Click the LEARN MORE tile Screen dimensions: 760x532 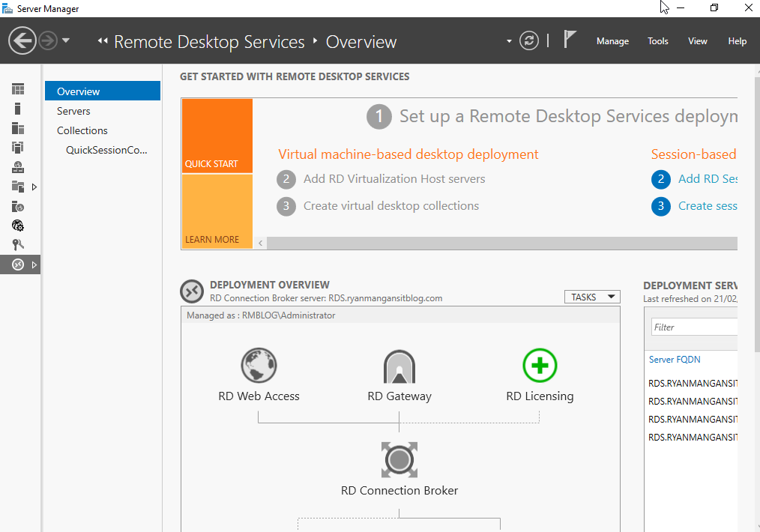(x=217, y=211)
